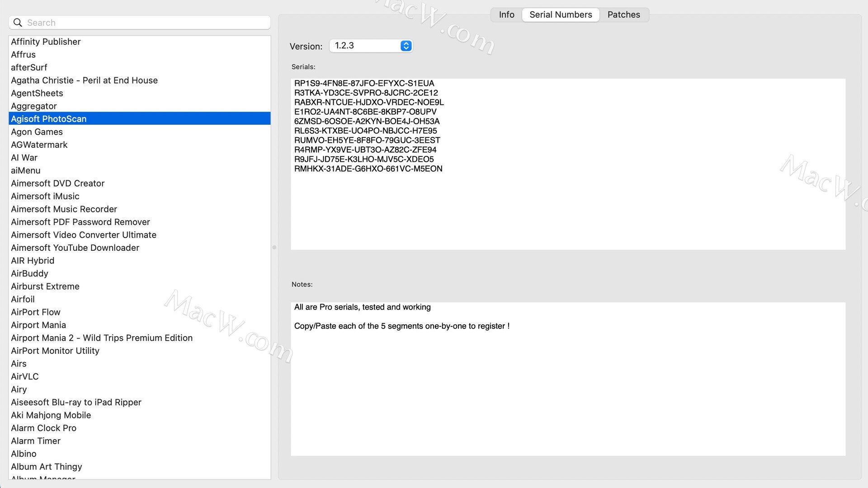868x488 pixels.
Task: Click serial RUMVO-EH5YE-8F8FO-79GUC-3EEST
Action: (367, 140)
